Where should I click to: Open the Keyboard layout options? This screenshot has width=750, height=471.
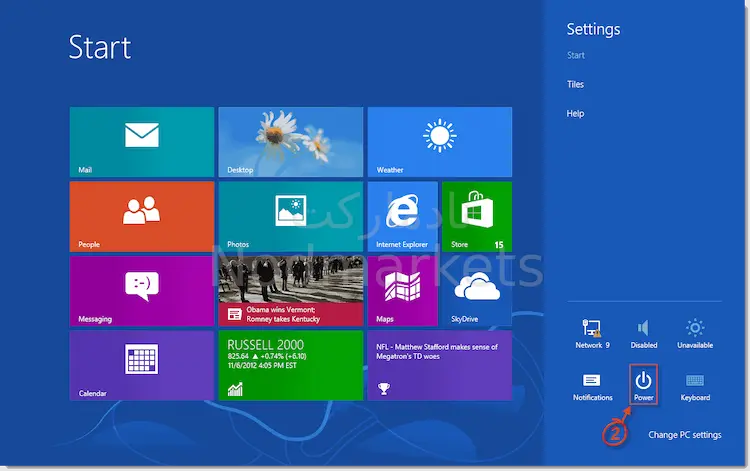pyautogui.click(x=695, y=385)
